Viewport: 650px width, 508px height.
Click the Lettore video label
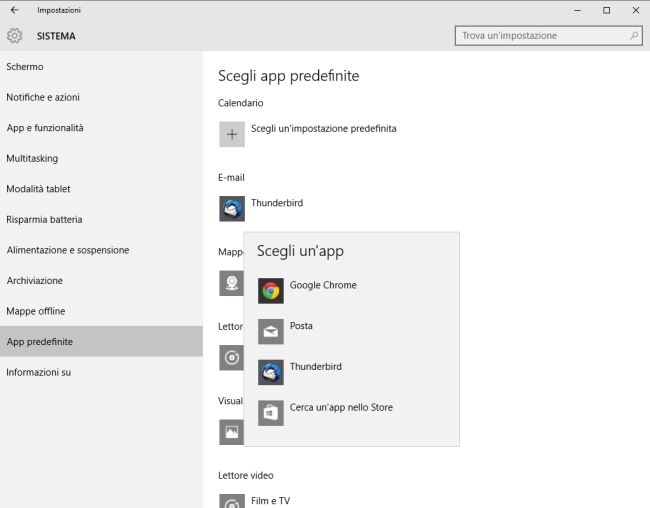[246, 475]
